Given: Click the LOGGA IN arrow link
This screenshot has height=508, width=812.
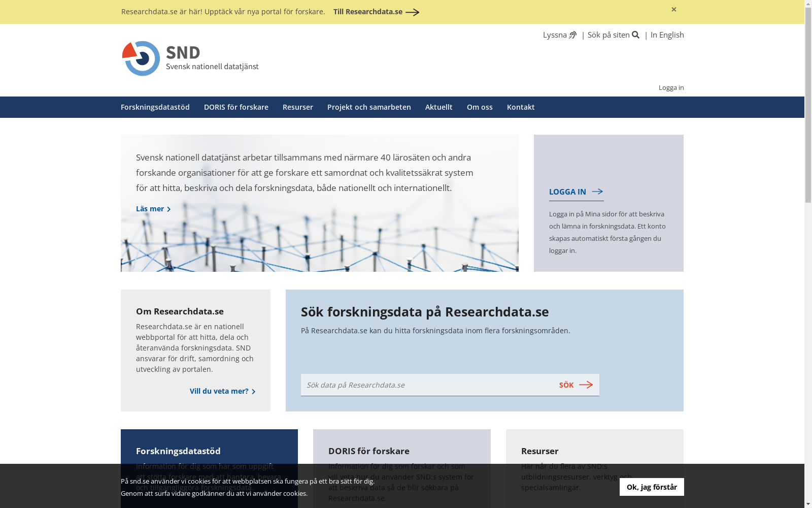Looking at the screenshot, I should [x=576, y=192].
